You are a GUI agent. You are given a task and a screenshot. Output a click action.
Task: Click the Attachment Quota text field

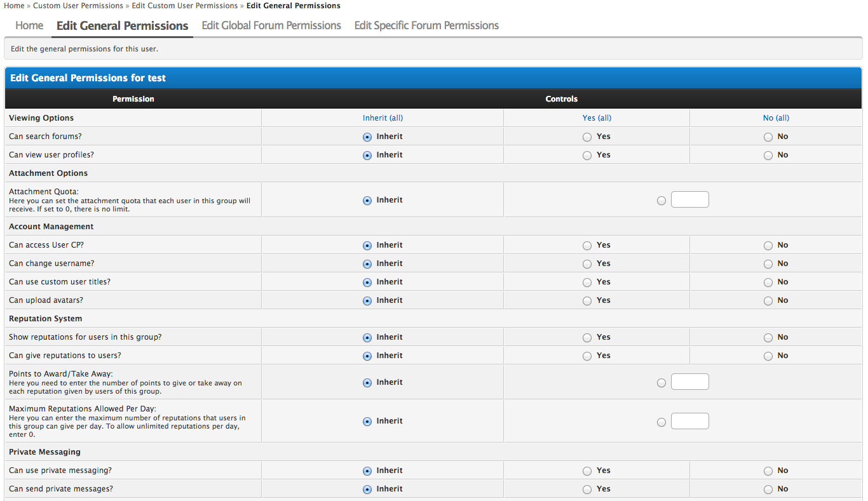tap(689, 200)
